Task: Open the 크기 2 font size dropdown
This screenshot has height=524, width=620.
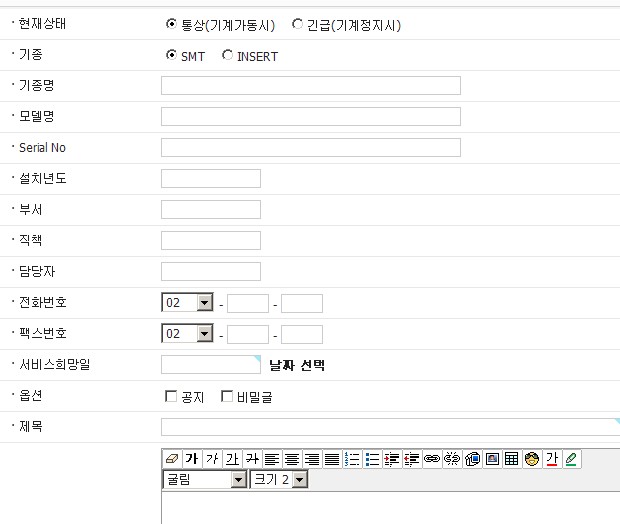Action: tap(299, 480)
